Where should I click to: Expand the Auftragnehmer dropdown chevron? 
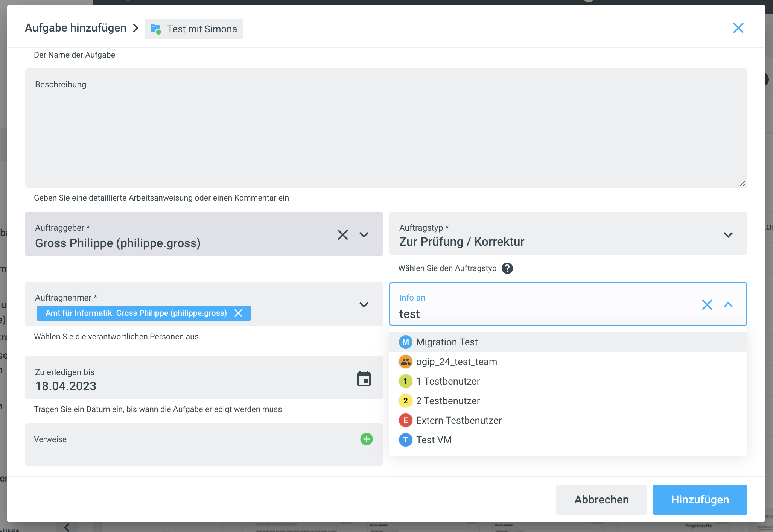pyautogui.click(x=364, y=305)
